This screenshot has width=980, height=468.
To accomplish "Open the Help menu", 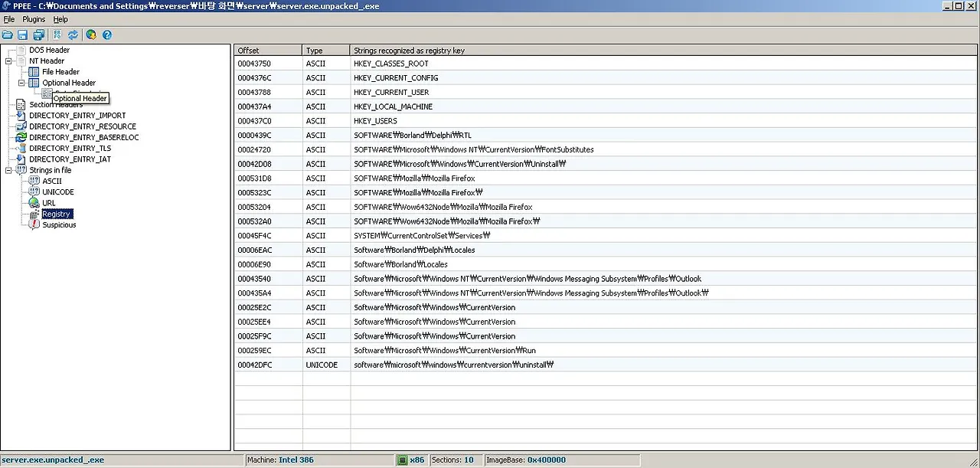I will click(x=60, y=19).
